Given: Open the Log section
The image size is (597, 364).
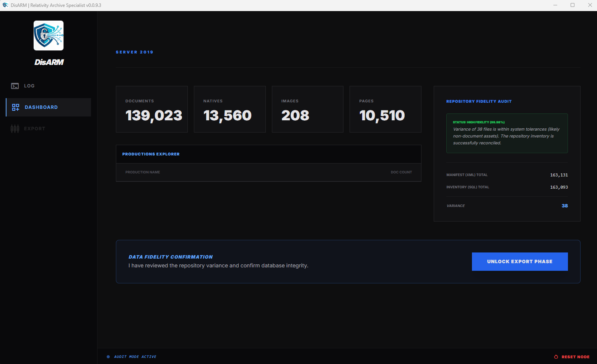Looking at the screenshot, I should [x=49, y=86].
